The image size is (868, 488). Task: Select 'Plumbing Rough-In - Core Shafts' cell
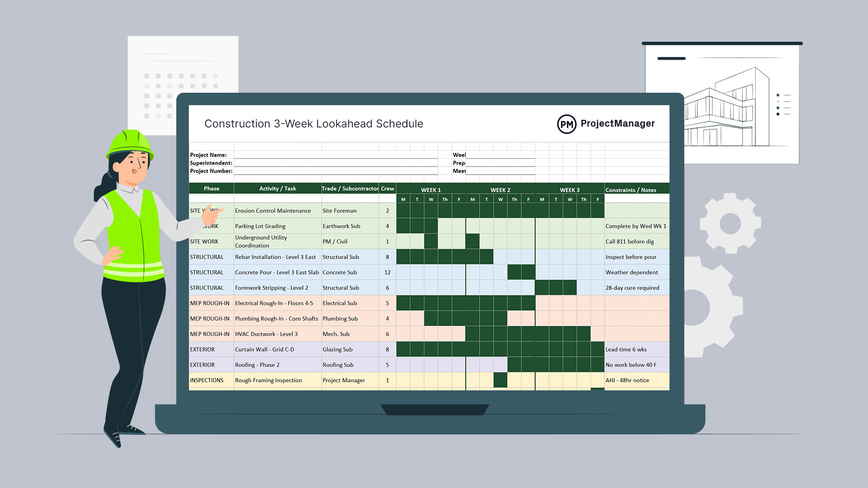click(278, 319)
